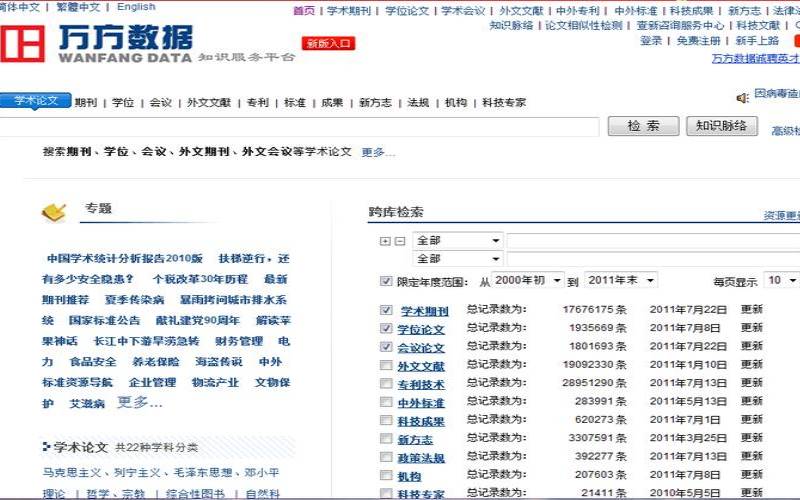Screen dimensions: 800x500
Task: Click the Wanfang Data logo
Action: click(x=96, y=44)
